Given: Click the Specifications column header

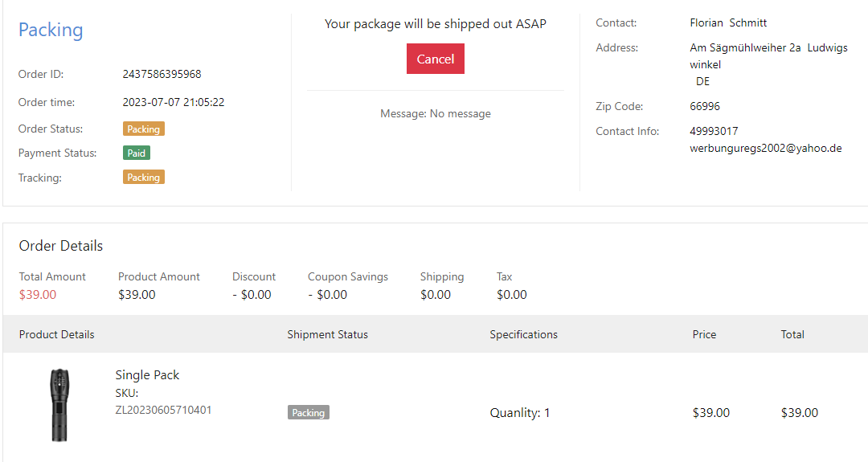Looking at the screenshot, I should (x=523, y=334).
